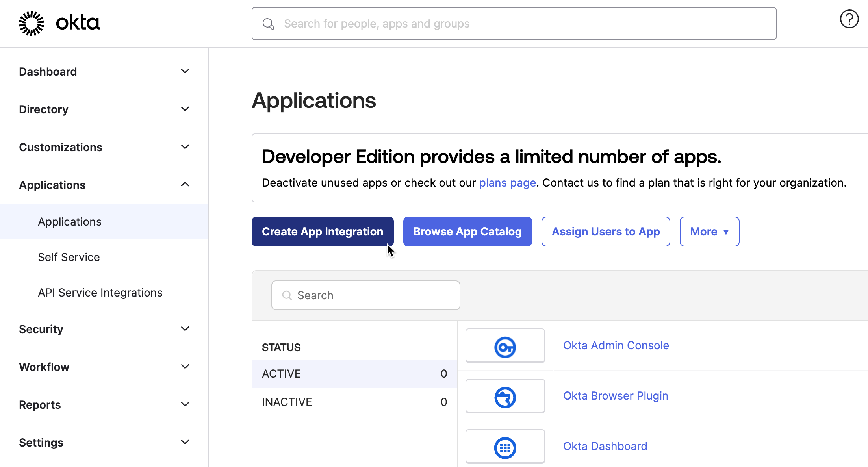The height and width of the screenshot is (467, 868).
Task: Click the Reports sidebar menu label
Action: [x=40, y=405]
